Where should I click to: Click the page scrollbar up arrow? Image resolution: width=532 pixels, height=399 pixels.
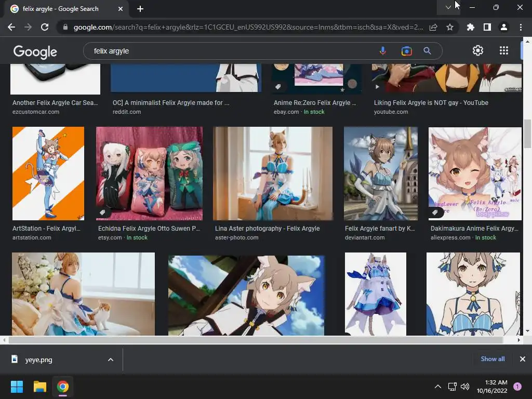click(x=527, y=42)
